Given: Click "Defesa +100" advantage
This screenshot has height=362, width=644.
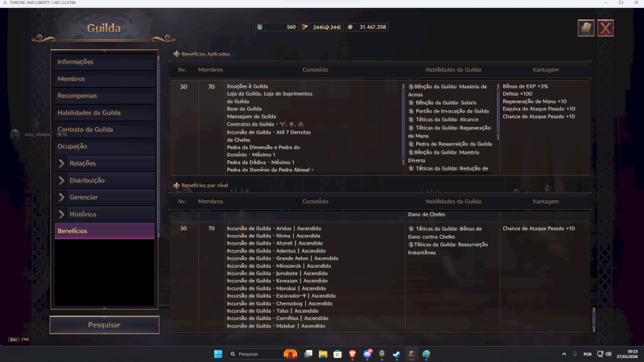Looking at the screenshot, I should [x=518, y=93].
